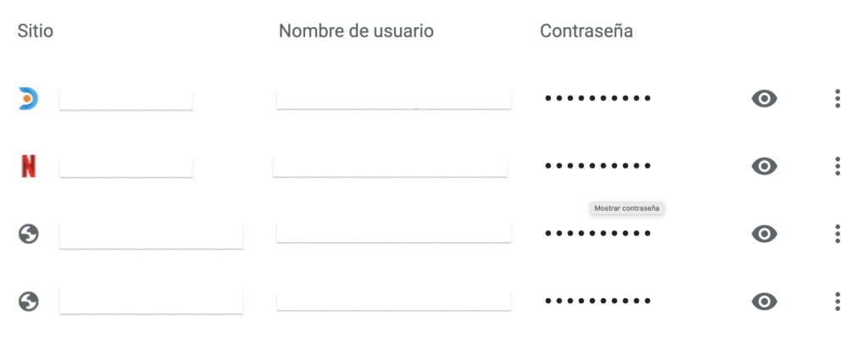Open more actions menu for Netflix entry

pos(837,166)
